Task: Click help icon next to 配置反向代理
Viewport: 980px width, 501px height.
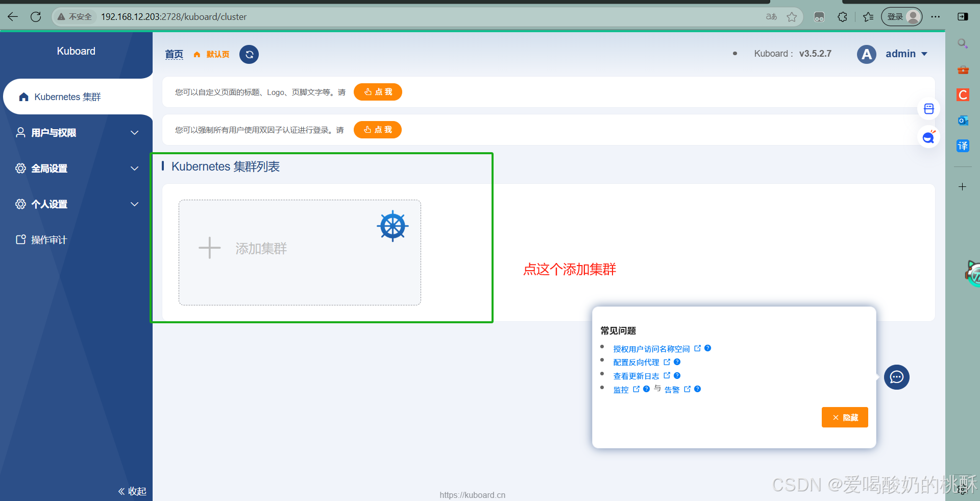Action: coord(677,362)
